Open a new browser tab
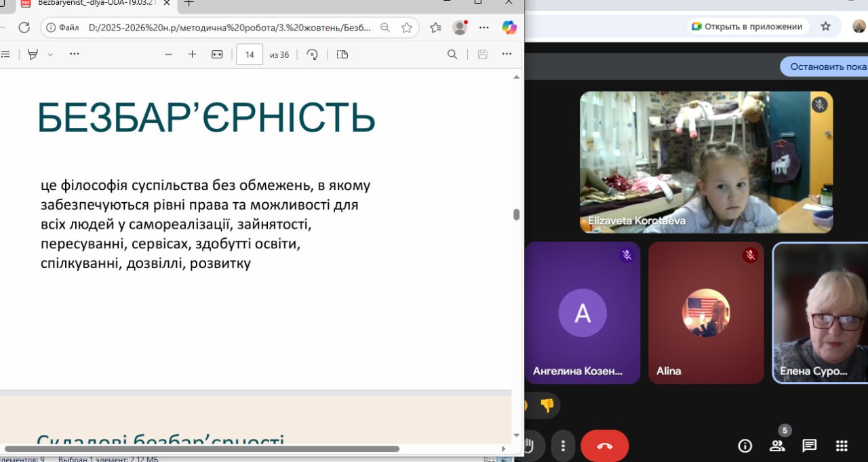868x462 pixels. coord(189,3)
